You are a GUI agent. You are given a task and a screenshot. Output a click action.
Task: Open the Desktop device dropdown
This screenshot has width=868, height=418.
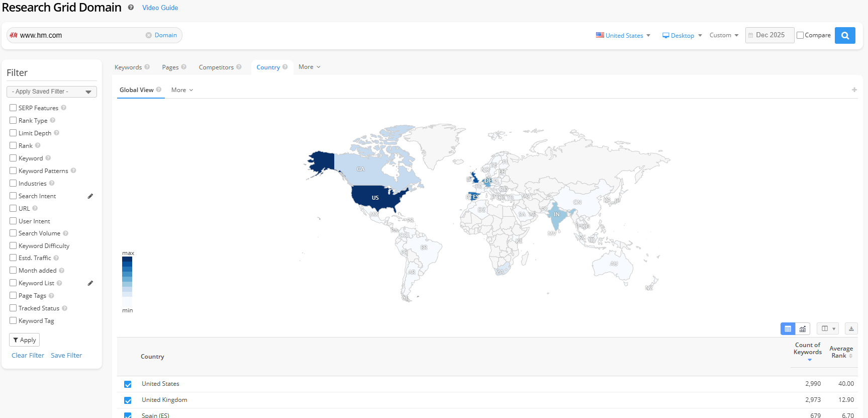[682, 36]
